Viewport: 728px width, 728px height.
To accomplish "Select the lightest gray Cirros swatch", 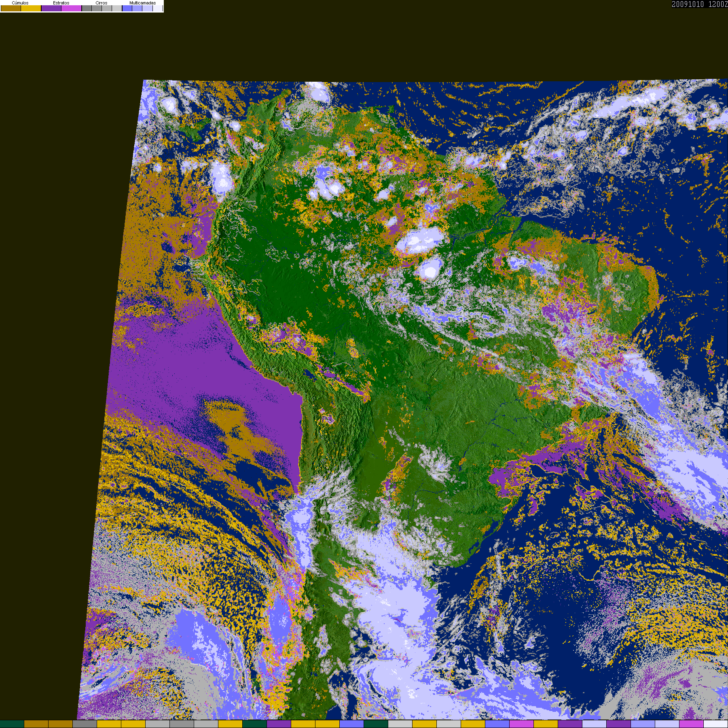I will pos(116,8).
